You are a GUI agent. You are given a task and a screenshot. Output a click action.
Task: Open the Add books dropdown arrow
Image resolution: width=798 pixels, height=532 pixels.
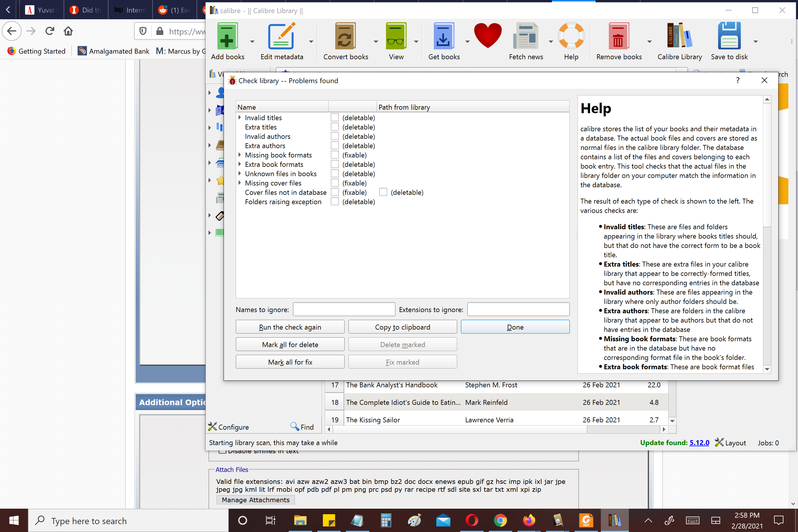coord(252,41)
